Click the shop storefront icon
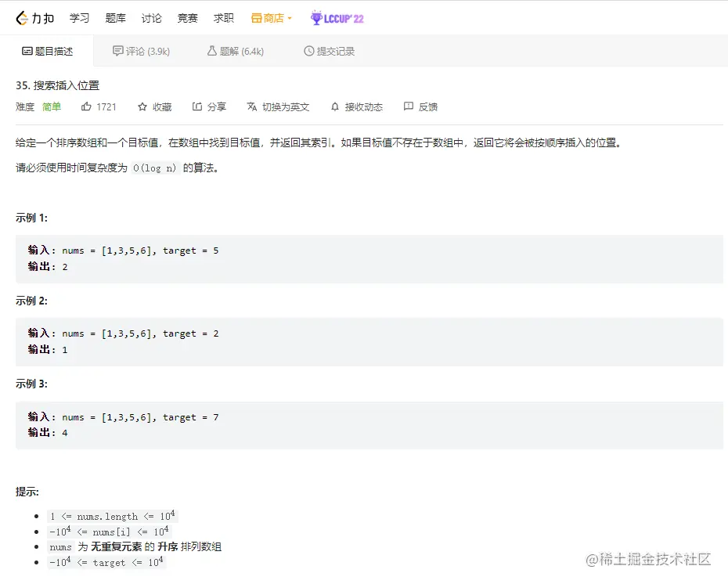 pyautogui.click(x=256, y=18)
